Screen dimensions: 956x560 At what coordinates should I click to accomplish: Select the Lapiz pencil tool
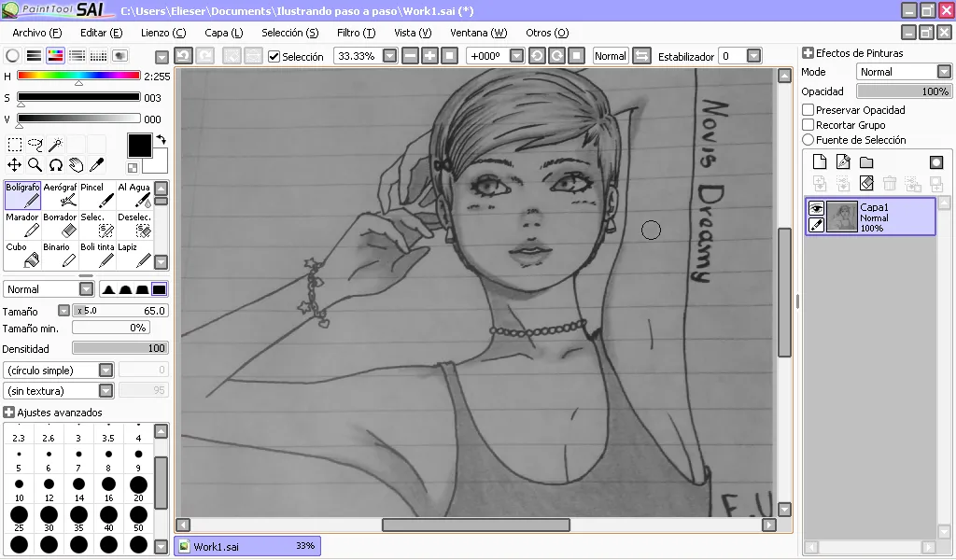coord(134,255)
